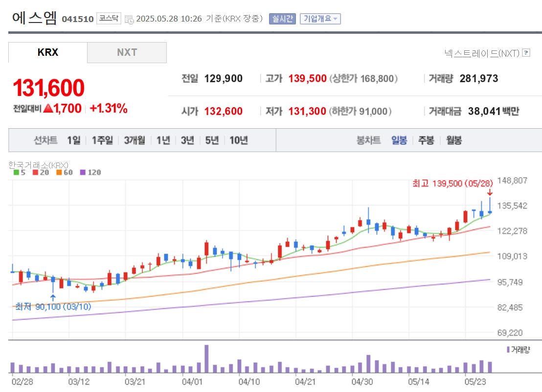Click the red 최고 arrow marker on chart
Screen dimensions: 542x392
point(490,192)
